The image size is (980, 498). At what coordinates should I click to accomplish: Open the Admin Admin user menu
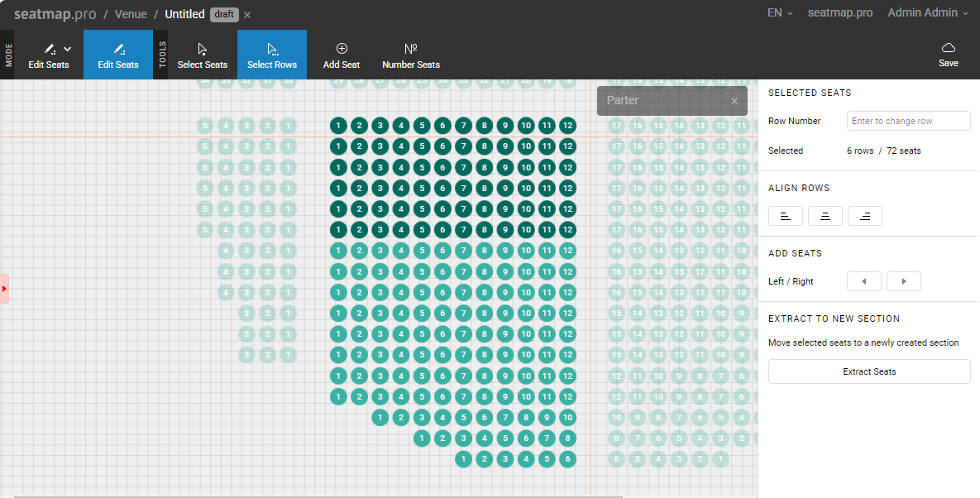click(x=928, y=12)
